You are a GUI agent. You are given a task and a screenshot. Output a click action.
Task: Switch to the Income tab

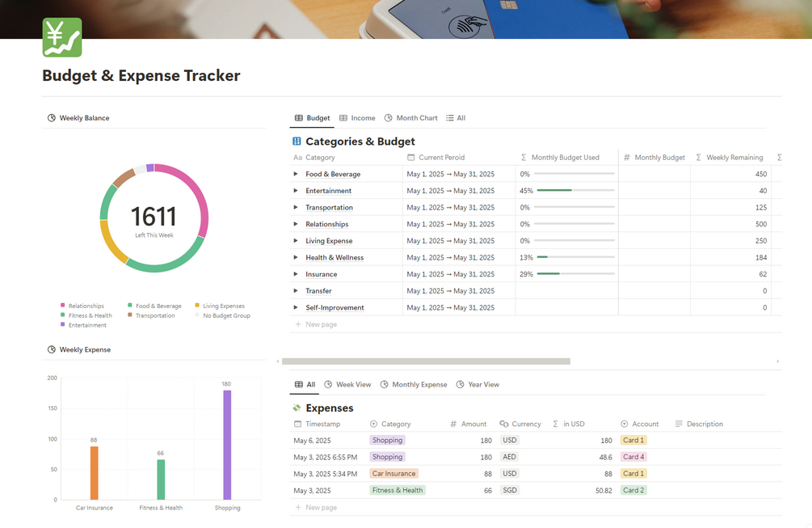[357, 118]
